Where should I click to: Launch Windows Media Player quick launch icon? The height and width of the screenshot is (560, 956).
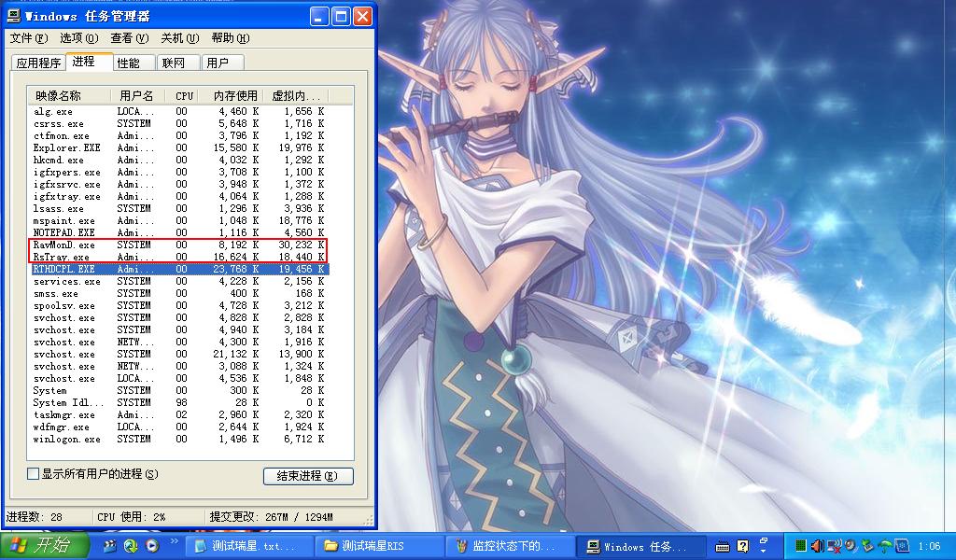pyautogui.click(x=152, y=545)
